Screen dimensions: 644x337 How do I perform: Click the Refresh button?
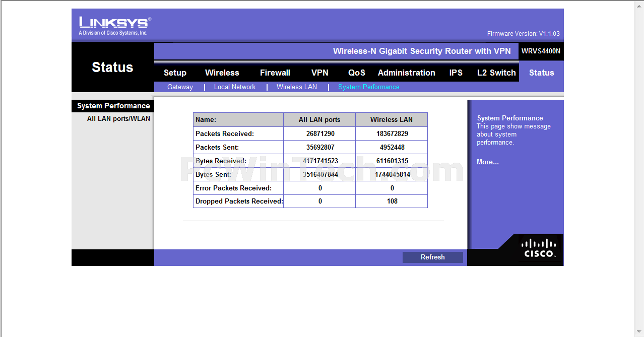tap(433, 257)
